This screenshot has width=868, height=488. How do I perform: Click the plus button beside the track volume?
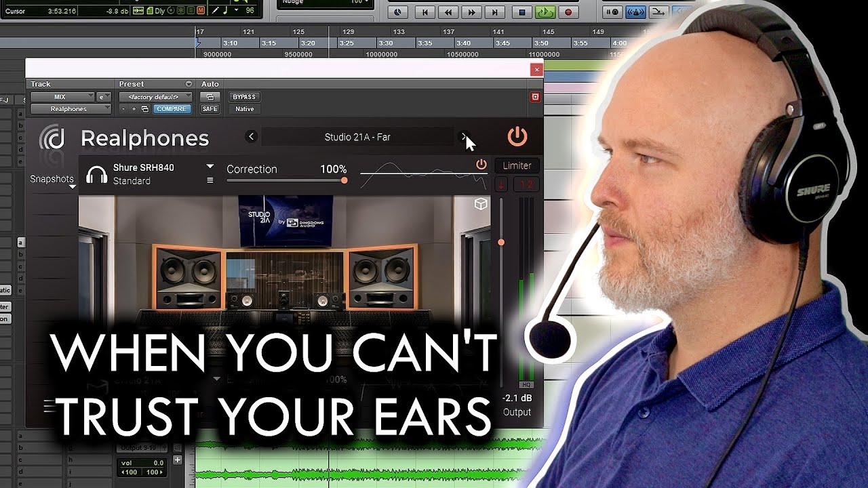point(178,460)
